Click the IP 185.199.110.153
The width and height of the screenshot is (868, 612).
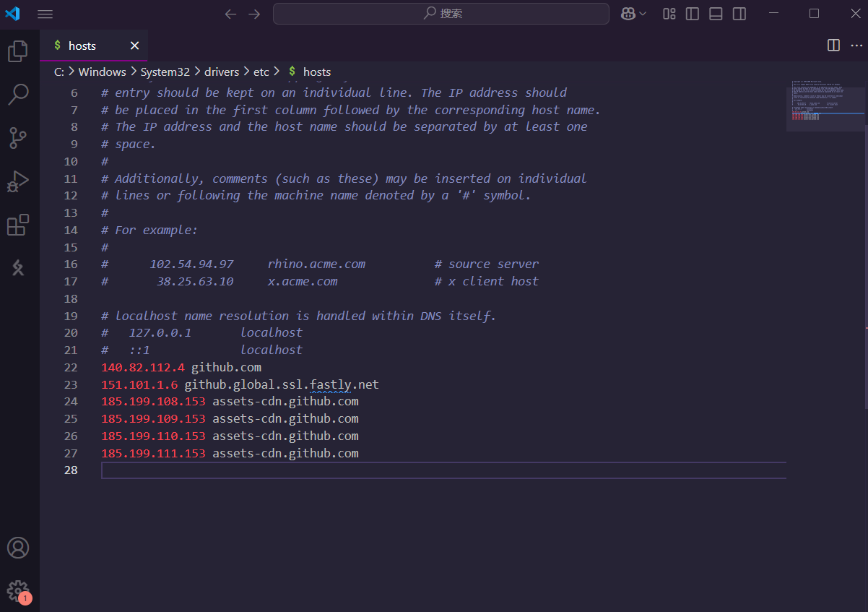pos(153,436)
